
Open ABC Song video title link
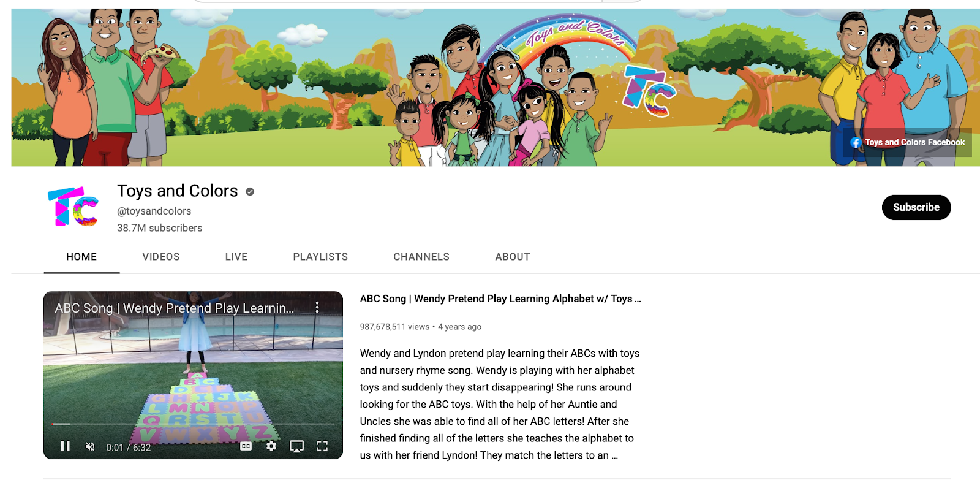click(x=500, y=299)
